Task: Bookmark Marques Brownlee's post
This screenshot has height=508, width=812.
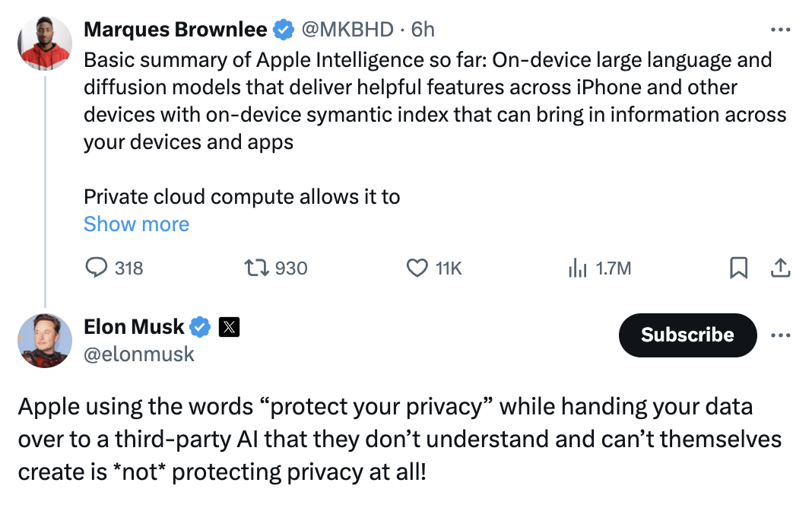Action: [738, 268]
